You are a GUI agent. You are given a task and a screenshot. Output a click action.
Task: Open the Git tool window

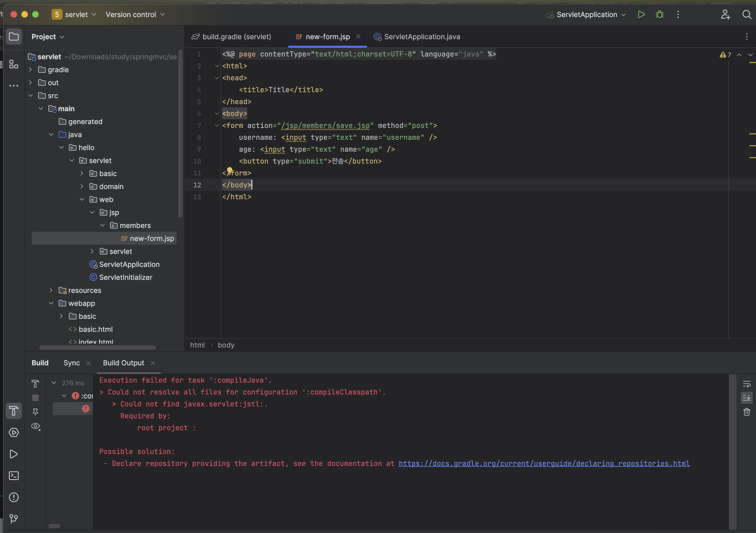click(x=14, y=519)
